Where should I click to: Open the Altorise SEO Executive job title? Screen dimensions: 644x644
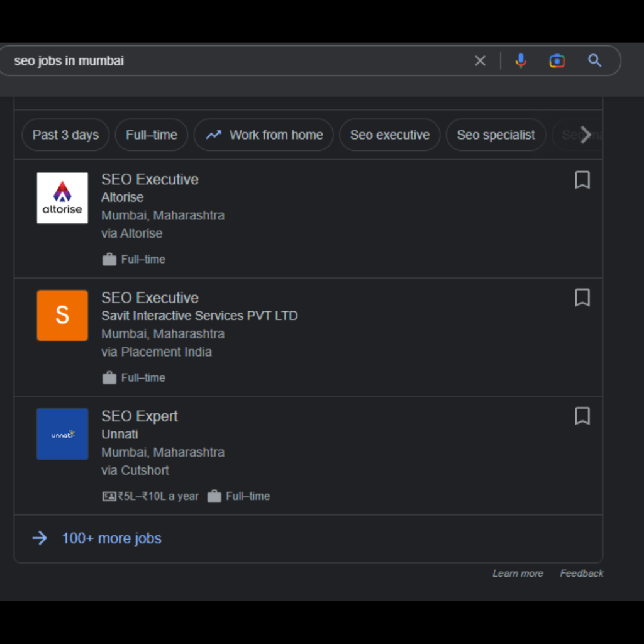pyautogui.click(x=150, y=179)
